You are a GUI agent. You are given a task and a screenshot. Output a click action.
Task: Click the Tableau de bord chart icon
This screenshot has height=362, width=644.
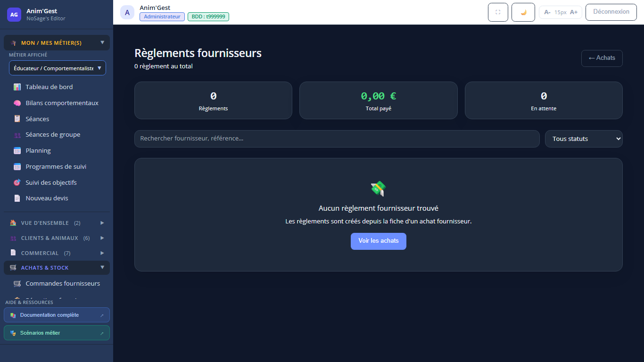click(17, 87)
